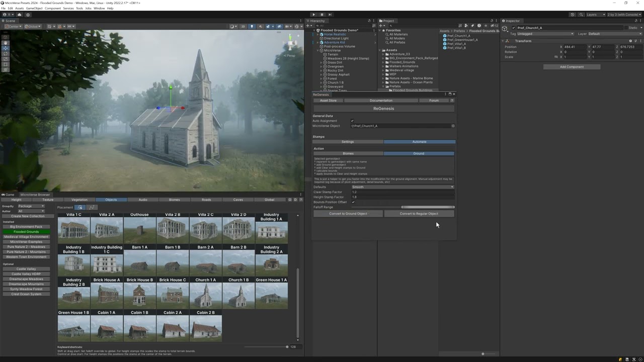Click the Church 1 A thumbnail
The height and width of the screenshot is (362, 644).
point(206,295)
